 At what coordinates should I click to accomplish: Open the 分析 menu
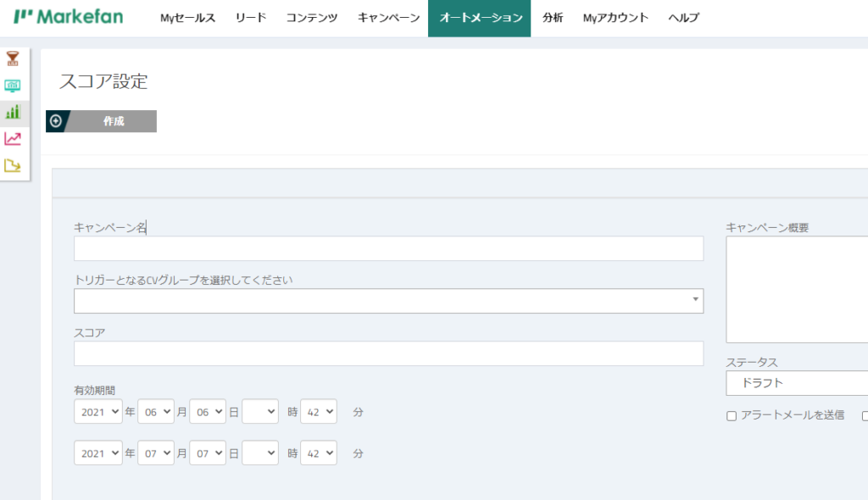(553, 18)
